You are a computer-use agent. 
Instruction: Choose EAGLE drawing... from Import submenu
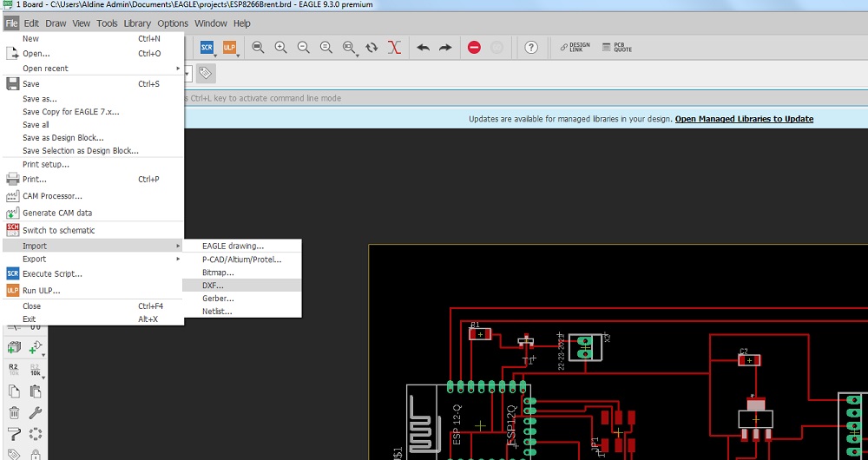click(242, 246)
